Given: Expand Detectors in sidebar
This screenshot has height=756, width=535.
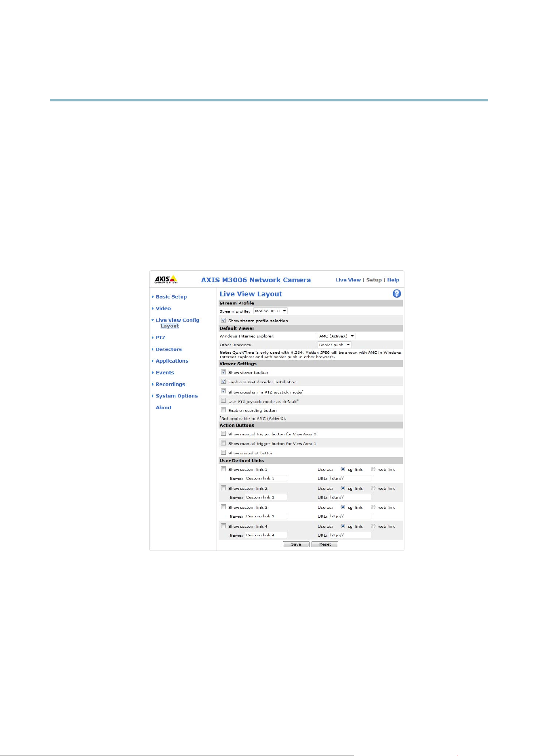Looking at the screenshot, I should [x=169, y=349].
